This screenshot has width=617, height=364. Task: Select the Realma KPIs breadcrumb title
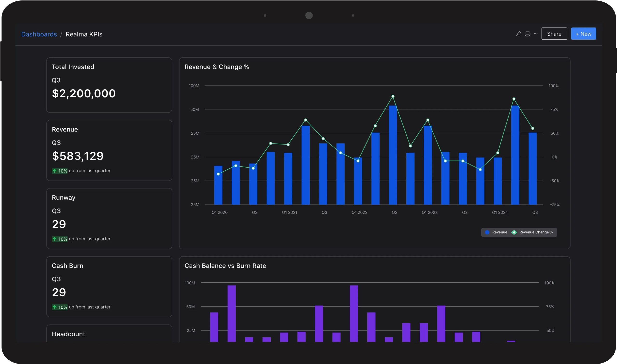coord(84,34)
